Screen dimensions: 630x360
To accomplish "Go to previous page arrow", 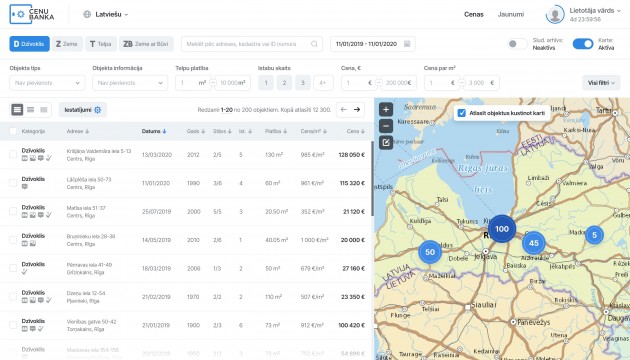I will click(344, 110).
